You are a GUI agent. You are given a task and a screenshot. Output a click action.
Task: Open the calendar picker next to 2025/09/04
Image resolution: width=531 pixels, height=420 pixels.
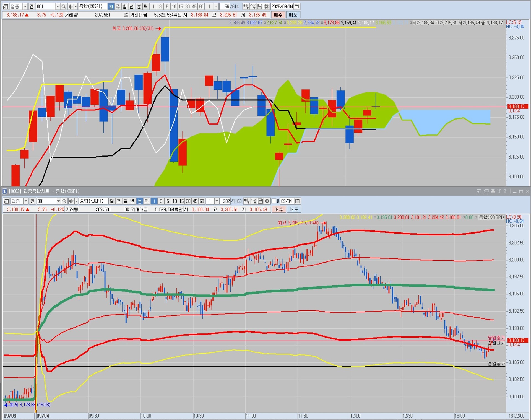297,6
